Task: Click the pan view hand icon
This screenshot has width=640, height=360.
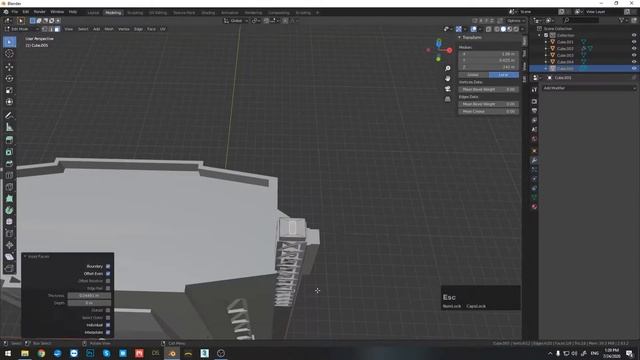Action: pos(448,78)
